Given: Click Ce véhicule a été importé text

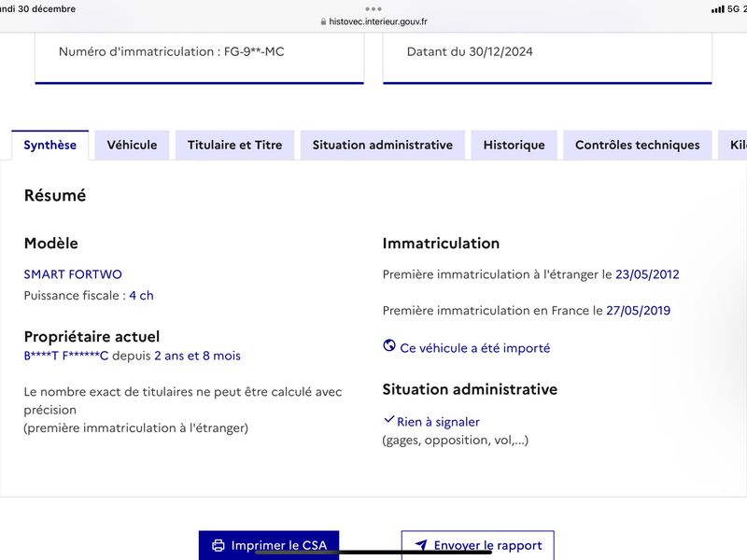Looking at the screenshot, I should (x=475, y=348).
